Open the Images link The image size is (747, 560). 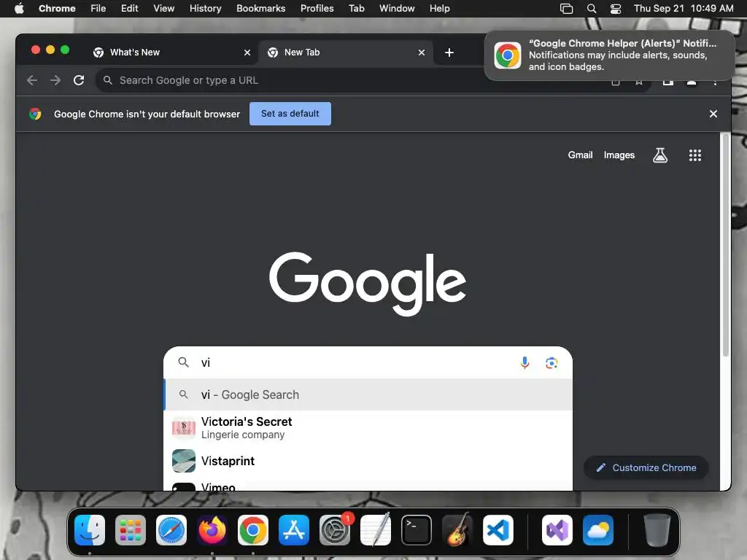619,155
